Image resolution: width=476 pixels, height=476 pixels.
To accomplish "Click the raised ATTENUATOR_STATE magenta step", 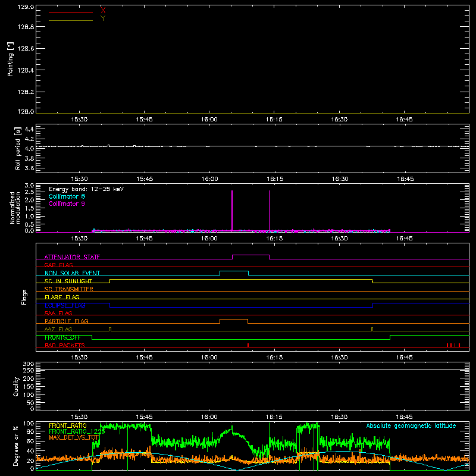I will 250,255.
